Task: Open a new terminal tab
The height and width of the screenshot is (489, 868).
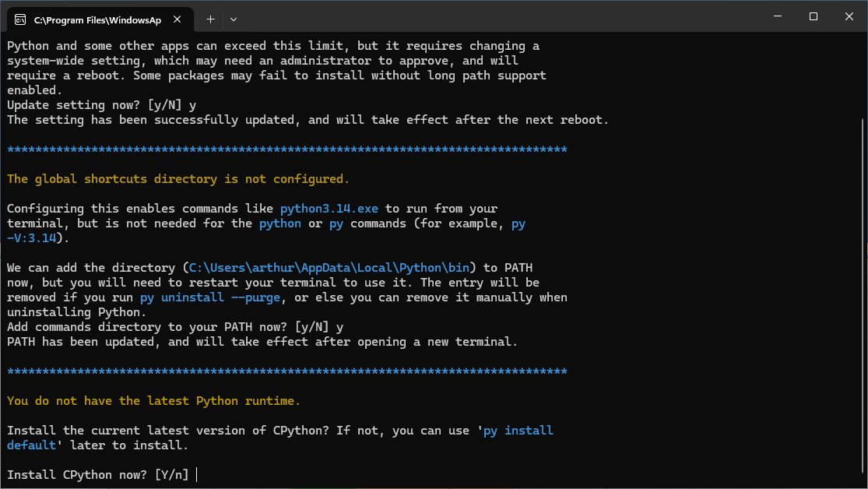Action: pyautogui.click(x=210, y=19)
